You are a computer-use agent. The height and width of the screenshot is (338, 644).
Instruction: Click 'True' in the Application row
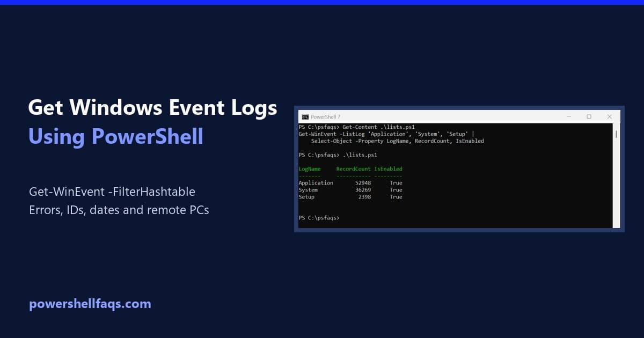pos(396,183)
